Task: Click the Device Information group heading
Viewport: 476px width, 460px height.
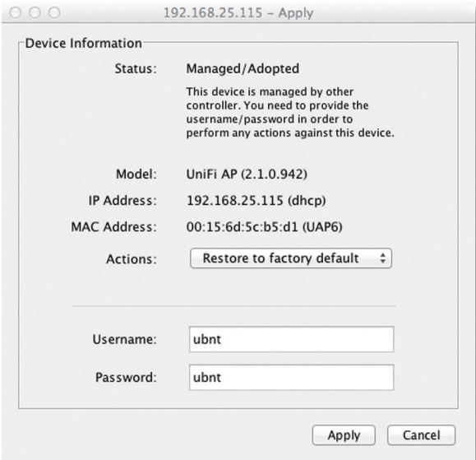Action: coord(84,43)
